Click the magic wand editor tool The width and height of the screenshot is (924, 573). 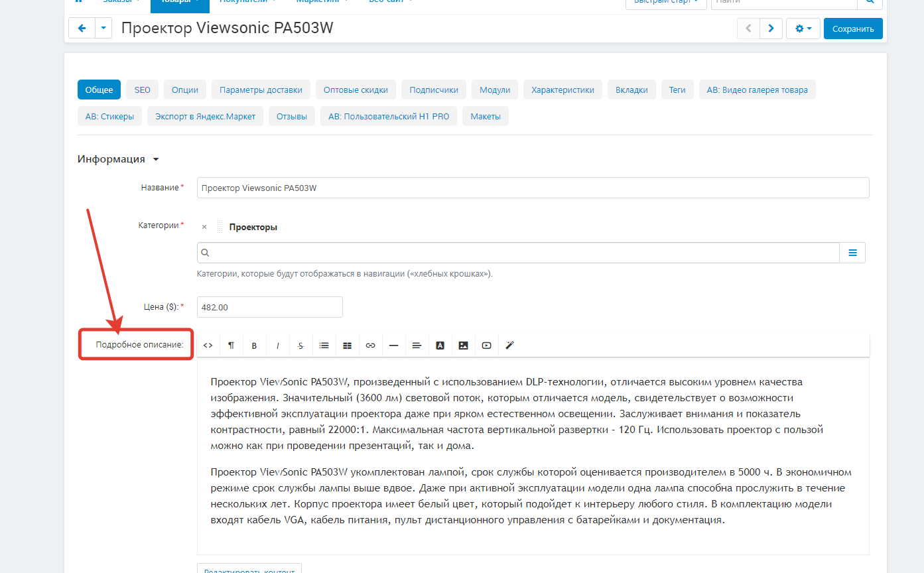510,346
